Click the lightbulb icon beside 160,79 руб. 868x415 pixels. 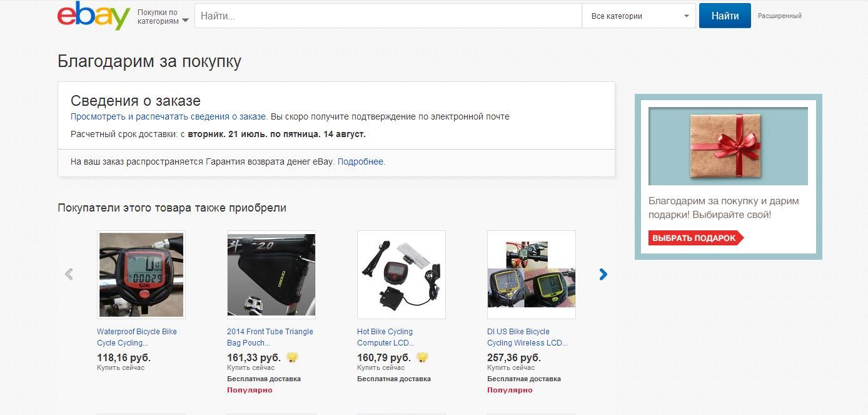click(x=422, y=357)
